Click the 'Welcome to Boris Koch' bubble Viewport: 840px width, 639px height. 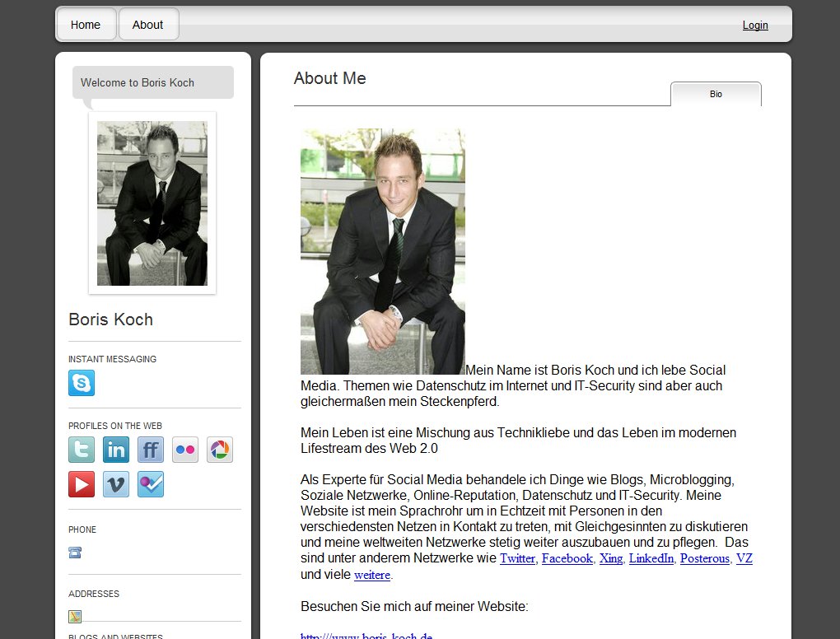153,82
